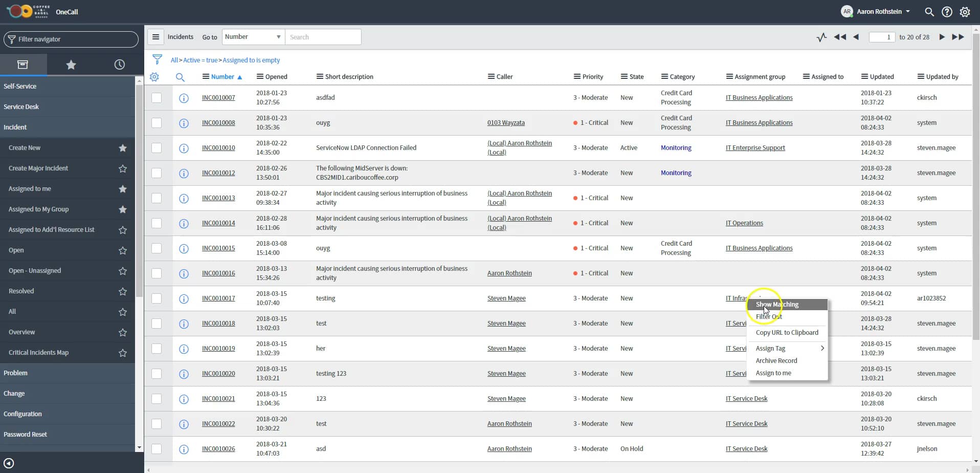980x473 pixels.
Task: Open the global search magnifier
Action: [929, 11]
